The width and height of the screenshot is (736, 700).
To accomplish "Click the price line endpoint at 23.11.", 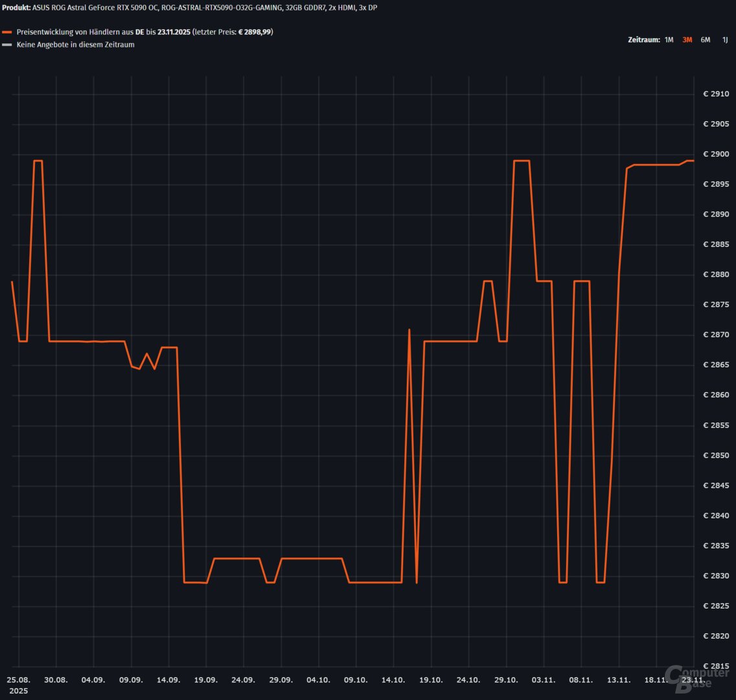I will pyautogui.click(x=693, y=161).
